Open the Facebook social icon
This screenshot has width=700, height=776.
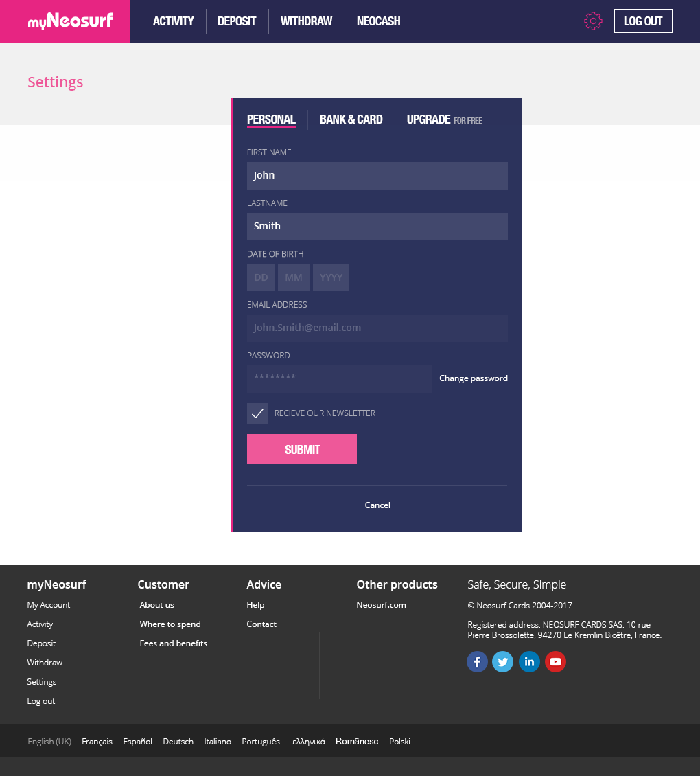click(477, 662)
